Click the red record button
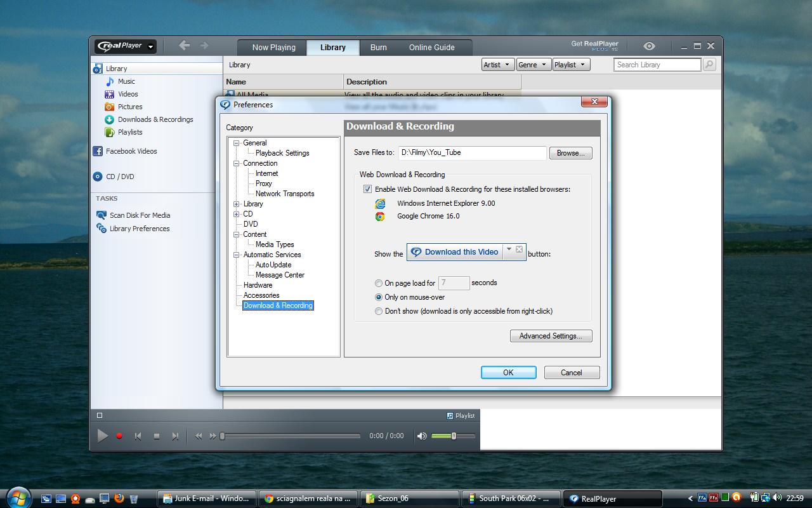The height and width of the screenshot is (508, 812). pos(119,436)
